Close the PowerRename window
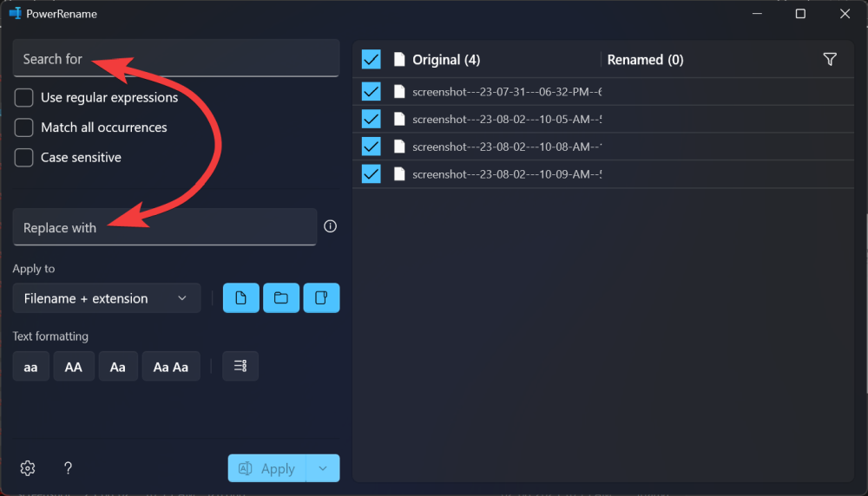The image size is (868, 496). (845, 13)
